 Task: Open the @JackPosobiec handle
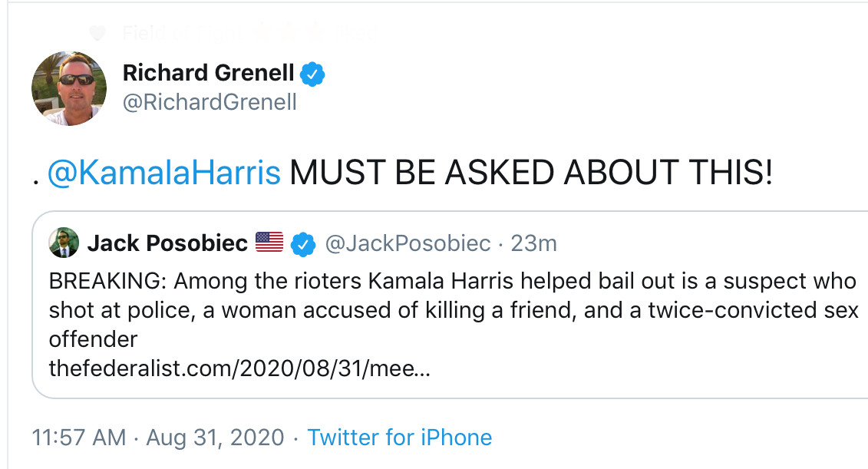tap(408, 243)
